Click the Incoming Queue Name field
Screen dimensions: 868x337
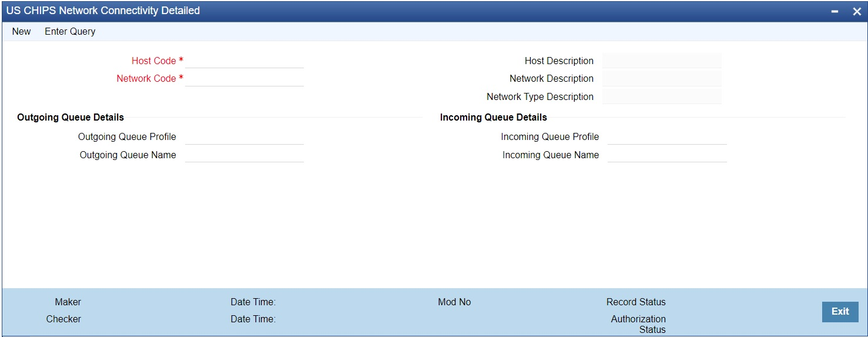pos(667,155)
